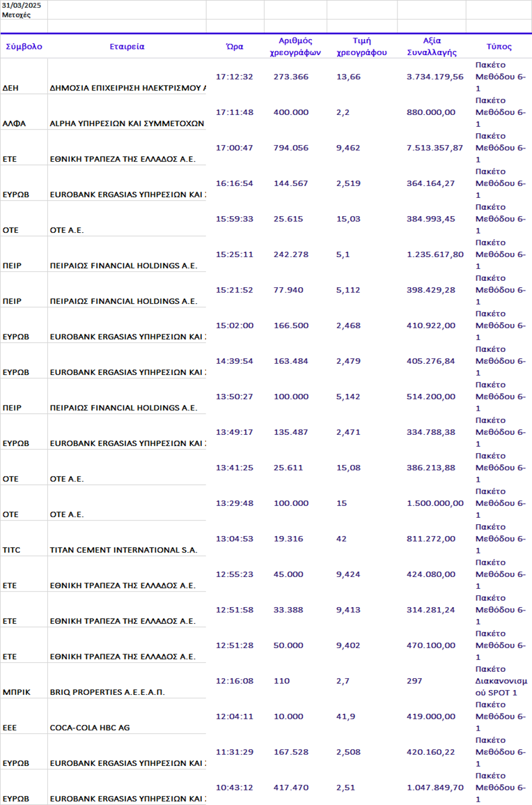The height and width of the screenshot is (805, 532).
Task: Select the price cell 42
Action: pyautogui.click(x=342, y=539)
